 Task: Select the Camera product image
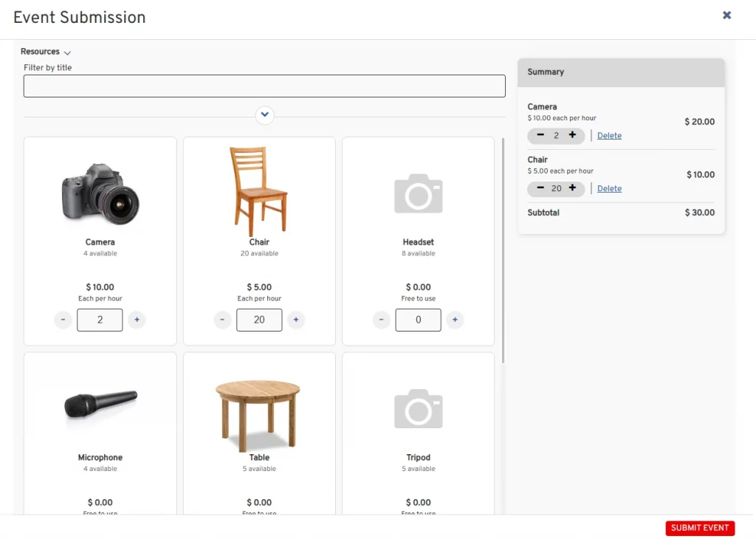(100, 193)
